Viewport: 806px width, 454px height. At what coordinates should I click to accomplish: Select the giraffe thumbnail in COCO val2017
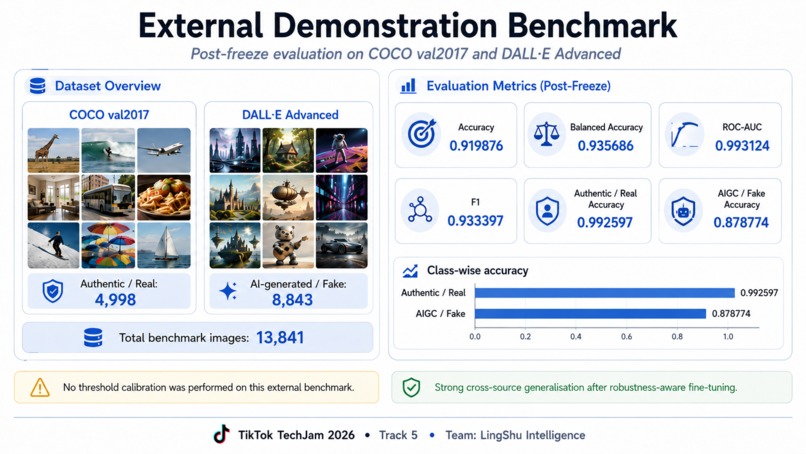(53, 150)
